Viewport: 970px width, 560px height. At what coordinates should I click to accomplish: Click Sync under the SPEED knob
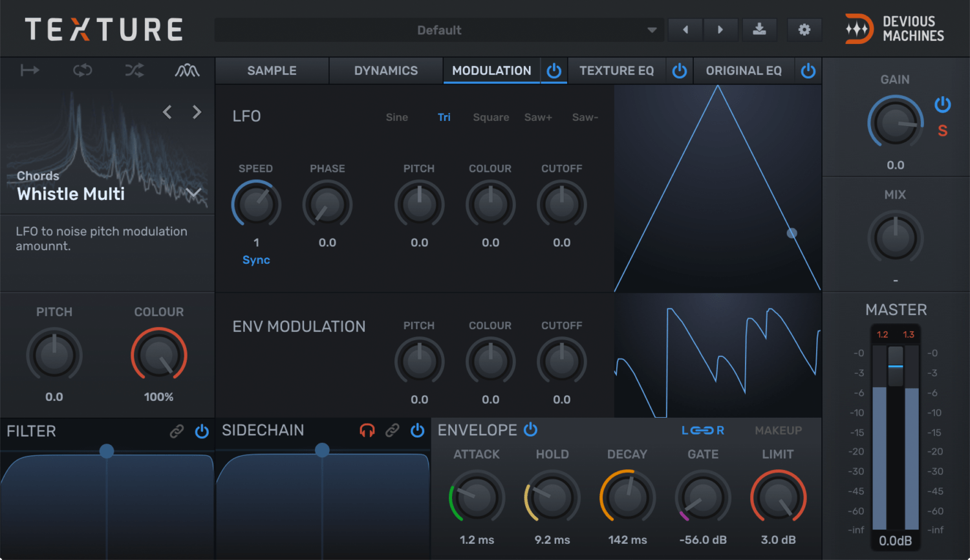(256, 259)
